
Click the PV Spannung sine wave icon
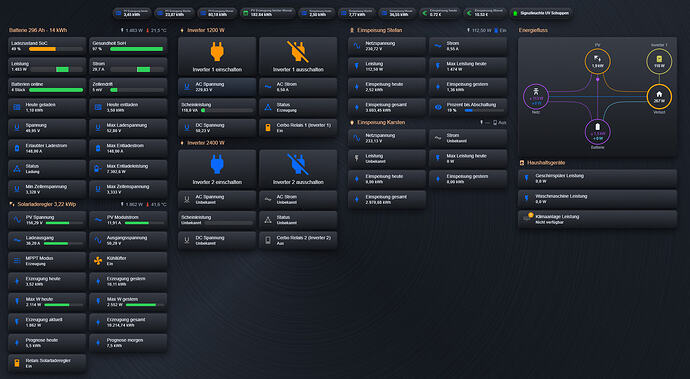click(x=17, y=219)
